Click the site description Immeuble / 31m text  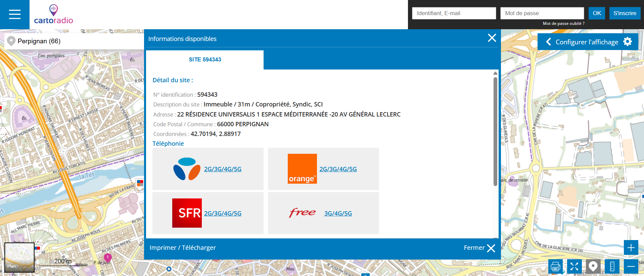click(263, 104)
